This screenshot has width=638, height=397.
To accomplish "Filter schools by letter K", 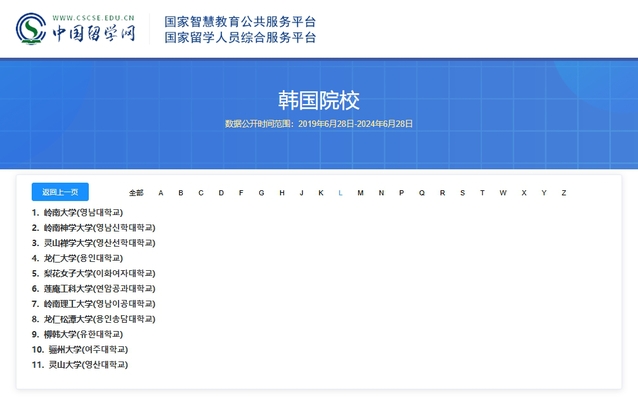I will [x=321, y=193].
